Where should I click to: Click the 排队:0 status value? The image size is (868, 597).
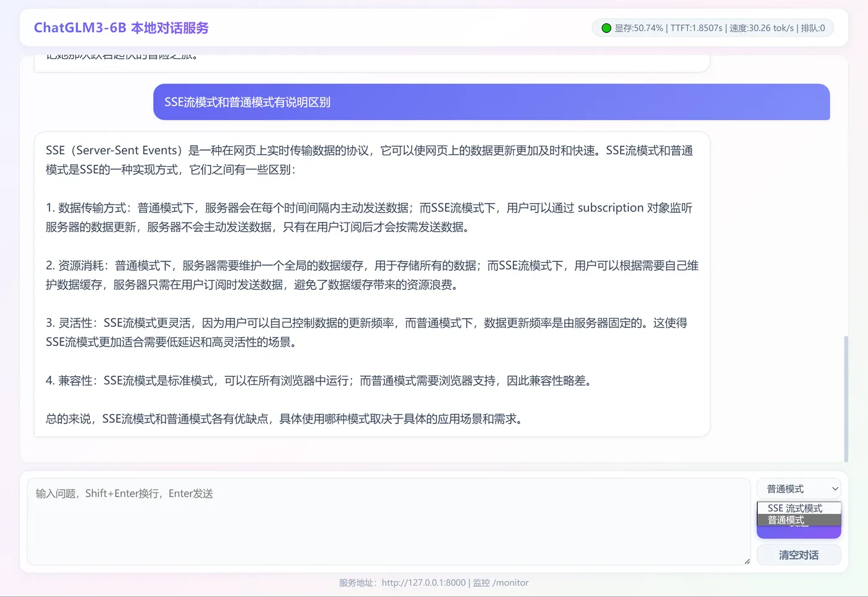pyautogui.click(x=813, y=28)
